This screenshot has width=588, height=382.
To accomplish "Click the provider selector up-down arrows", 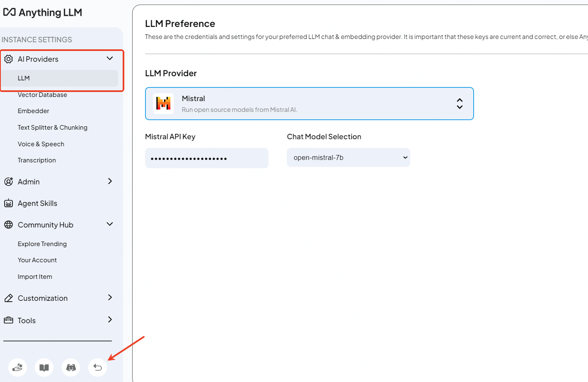I will [x=460, y=104].
